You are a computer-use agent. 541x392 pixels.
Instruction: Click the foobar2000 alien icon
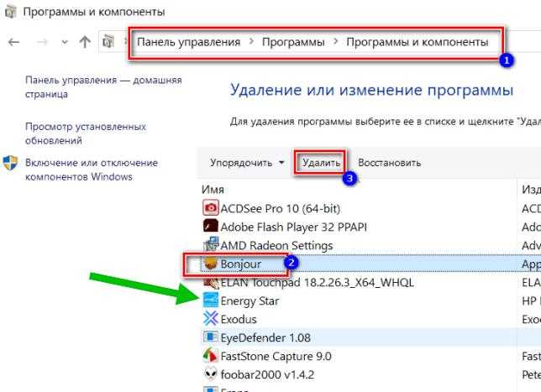click(211, 374)
